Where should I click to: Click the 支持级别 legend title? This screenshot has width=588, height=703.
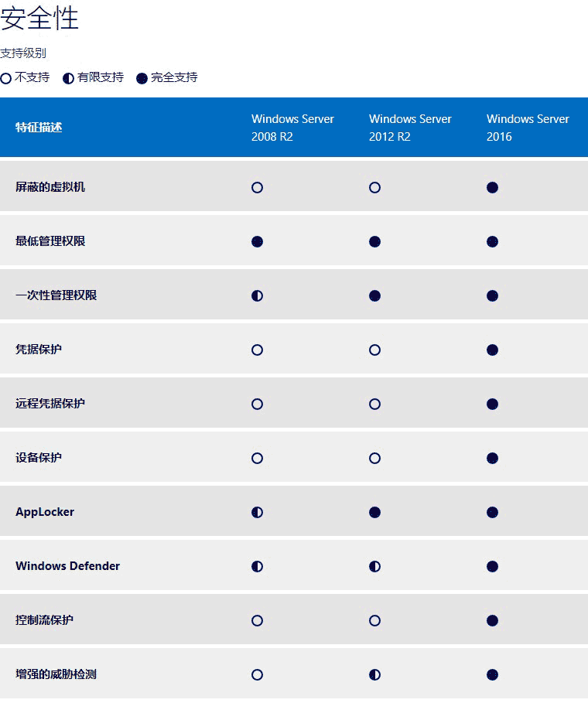(23, 53)
